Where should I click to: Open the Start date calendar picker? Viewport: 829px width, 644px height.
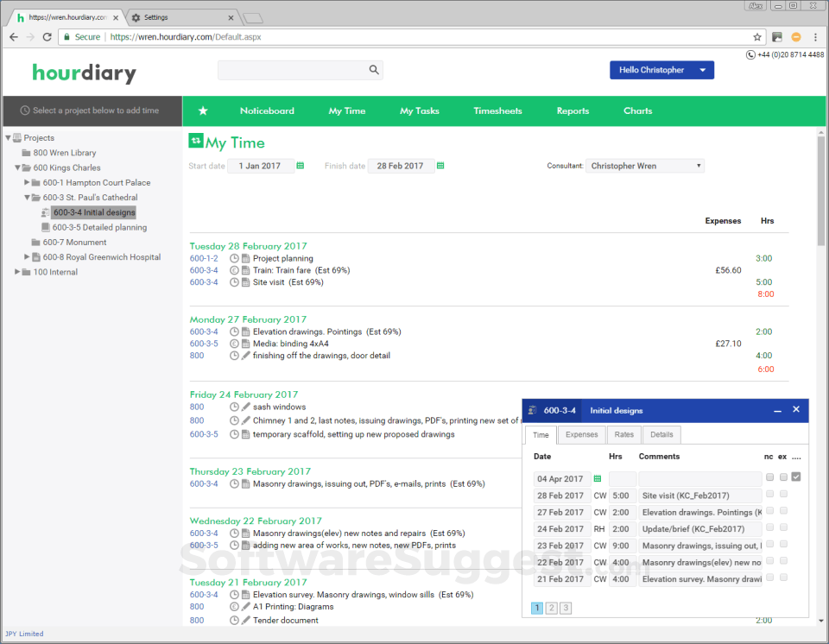(x=301, y=166)
